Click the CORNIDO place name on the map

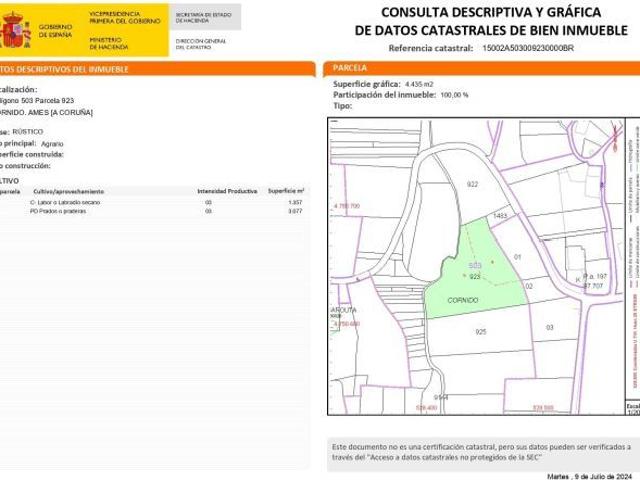pyautogui.click(x=462, y=300)
